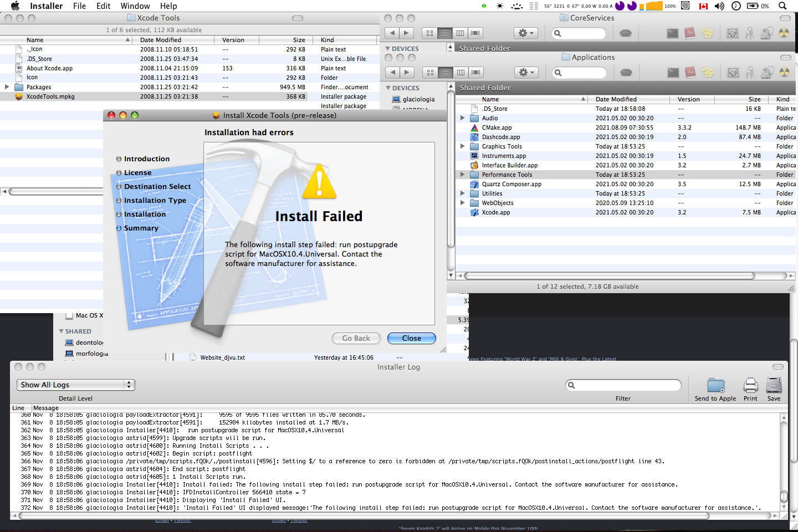Go forward in the Applications window
The image size is (798, 532).
pyautogui.click(x=407, y=73)
